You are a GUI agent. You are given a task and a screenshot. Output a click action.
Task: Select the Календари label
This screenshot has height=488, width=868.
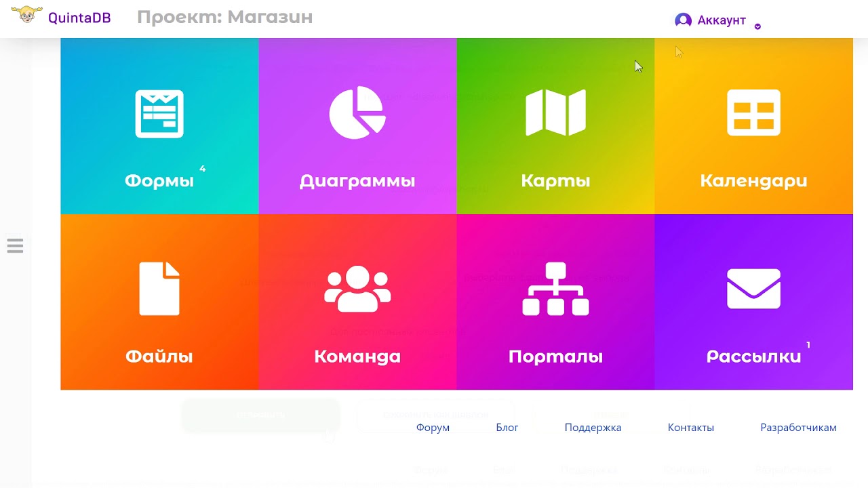pos(753,181)
